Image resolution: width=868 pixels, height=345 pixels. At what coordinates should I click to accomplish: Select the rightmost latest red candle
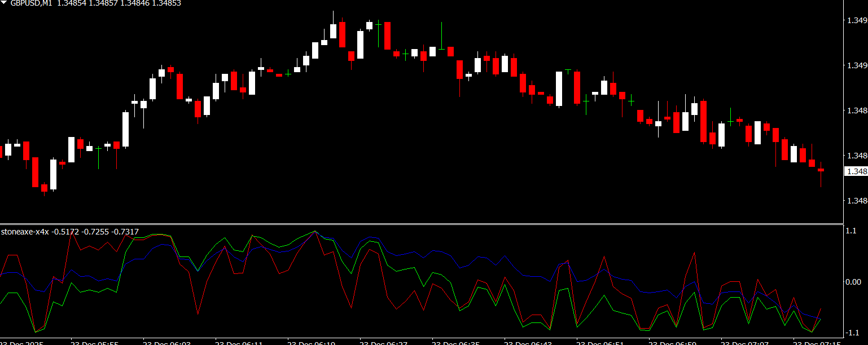(x=821, y=170)
